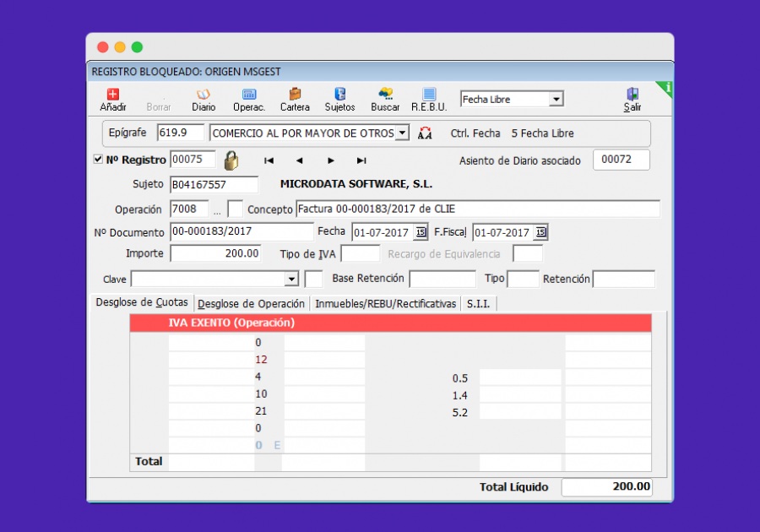Click the F.Fiscal date field
The image size is (760, 532).
(x=503, y=232)
